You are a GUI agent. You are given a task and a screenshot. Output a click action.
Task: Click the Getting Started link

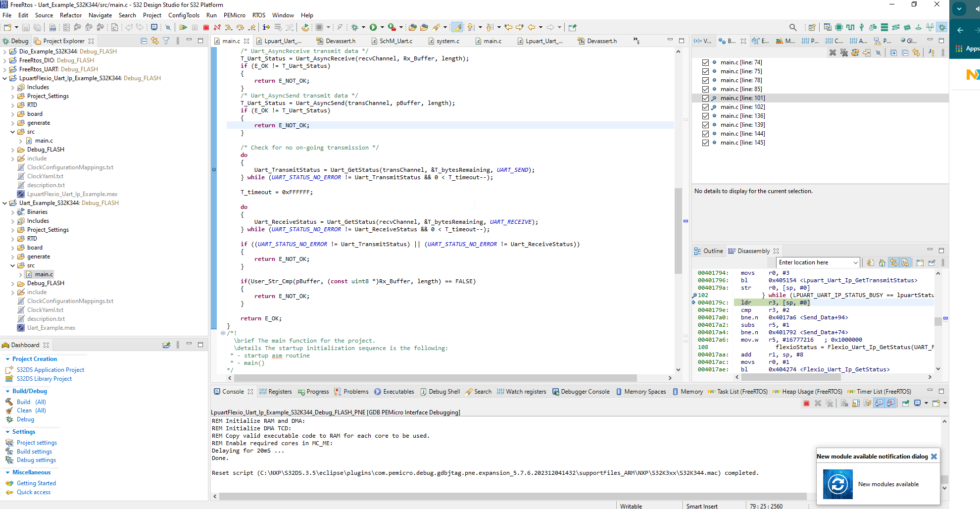coord(36,483)
